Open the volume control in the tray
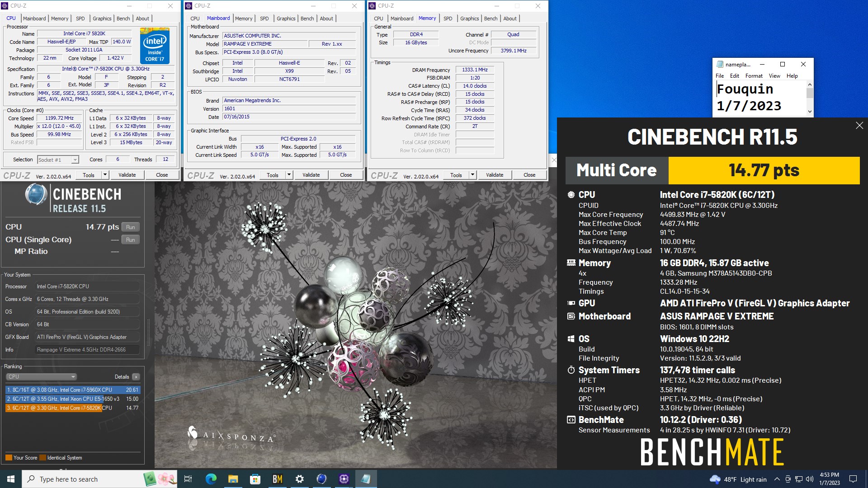868x488 pixels. [809, 479]
